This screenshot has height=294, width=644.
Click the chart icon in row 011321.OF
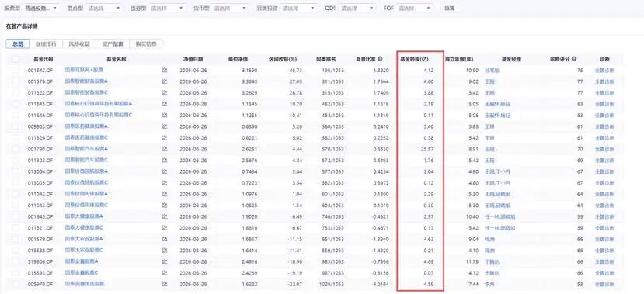tap(165, 227)
